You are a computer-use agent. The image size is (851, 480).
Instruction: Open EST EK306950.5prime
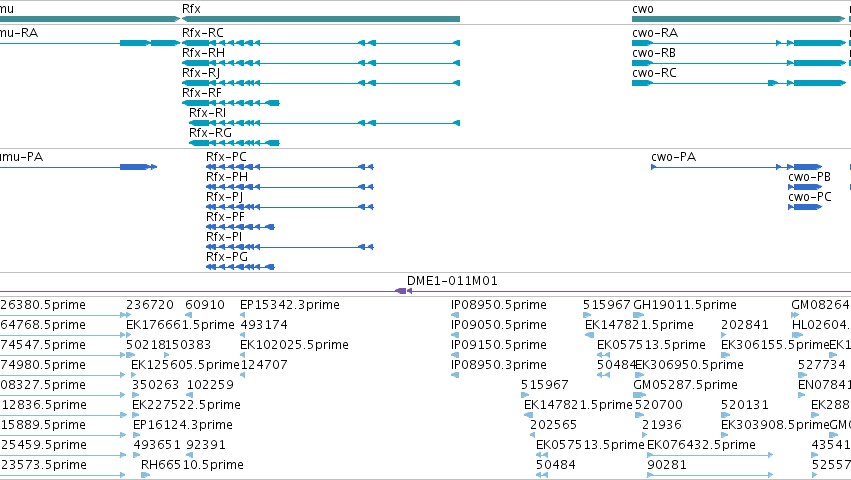(689, 365)
